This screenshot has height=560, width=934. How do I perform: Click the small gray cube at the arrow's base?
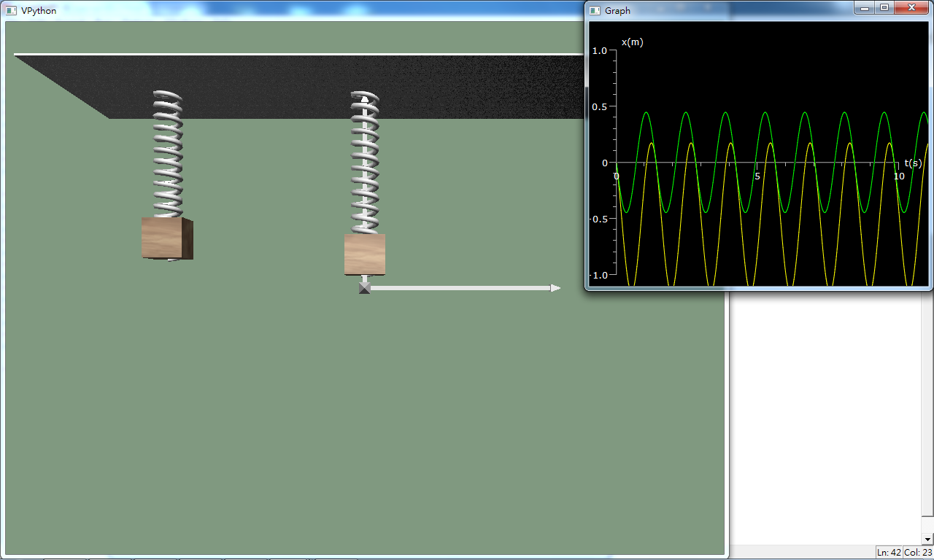click(365, 288)
